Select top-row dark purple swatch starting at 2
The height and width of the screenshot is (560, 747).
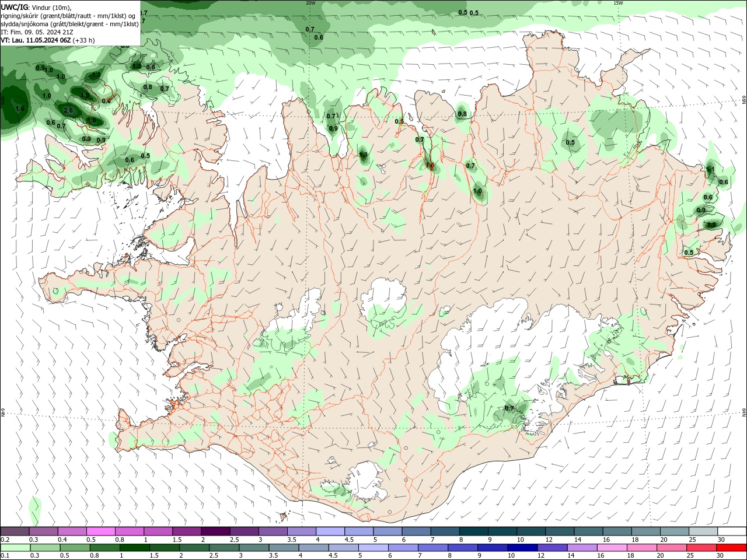(x=215, y=531)
